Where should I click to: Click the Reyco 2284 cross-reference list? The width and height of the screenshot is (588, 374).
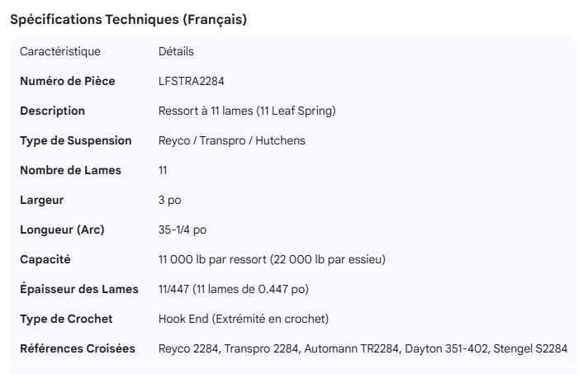(x=363, y=348)
